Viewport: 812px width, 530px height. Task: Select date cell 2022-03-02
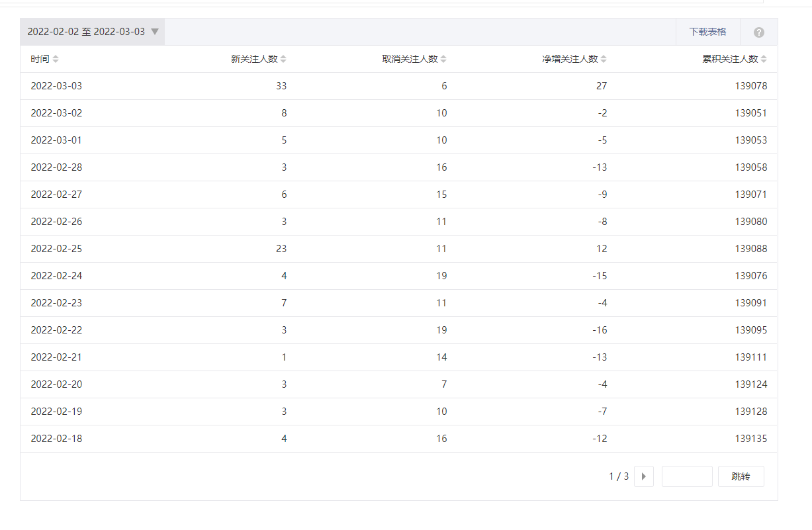coord(56,113)
